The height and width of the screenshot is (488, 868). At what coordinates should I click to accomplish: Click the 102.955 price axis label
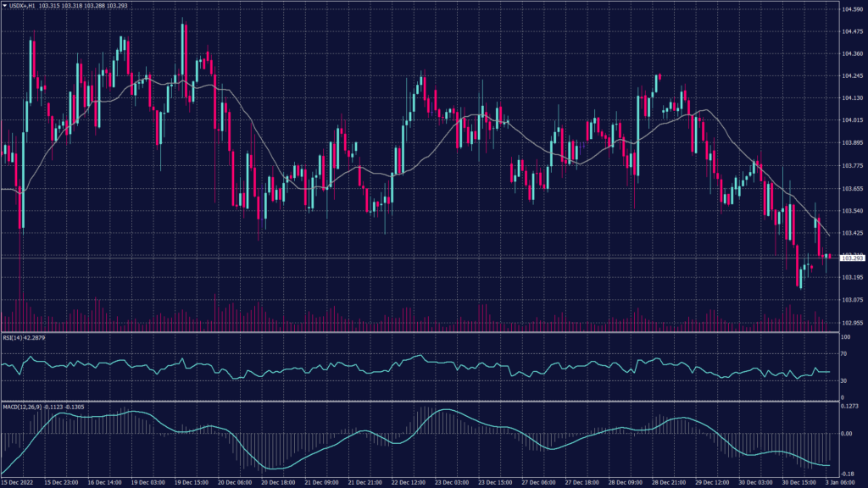851,322
